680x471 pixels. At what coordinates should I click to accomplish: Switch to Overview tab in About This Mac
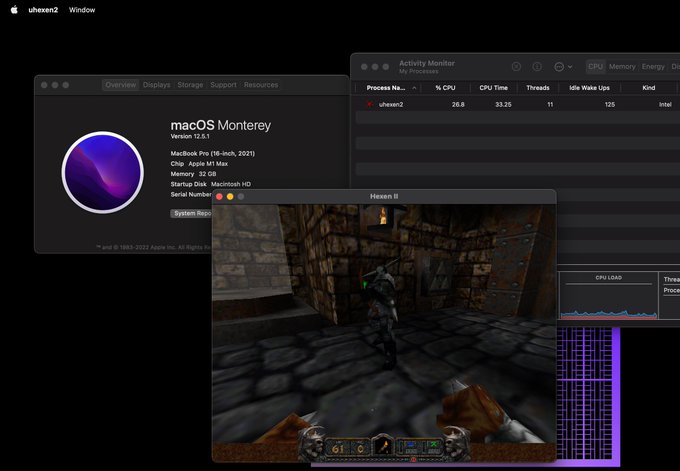(121, 85)
